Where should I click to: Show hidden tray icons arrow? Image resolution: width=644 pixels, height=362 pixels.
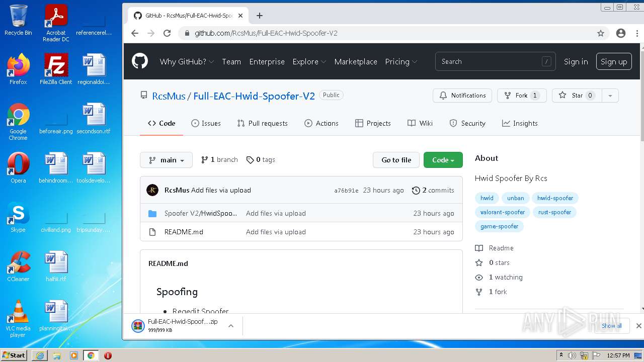tap(561, 355)
